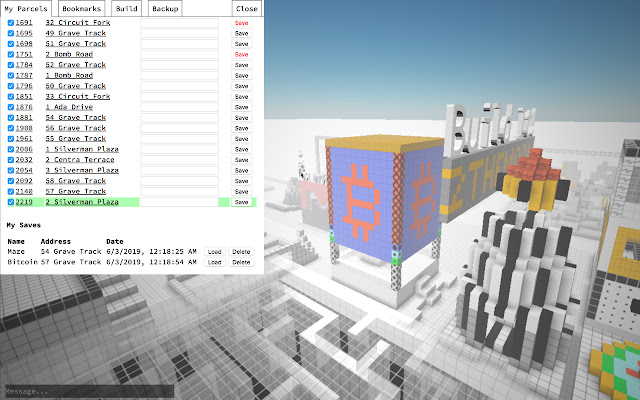Focus save-name field for 56 Grave Track
Viewport: 640px width, 400px height.
(x=180, y=128)
